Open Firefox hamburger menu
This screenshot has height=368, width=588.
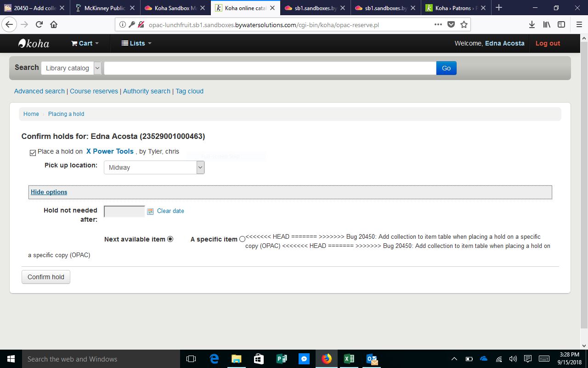pos(579,24)
